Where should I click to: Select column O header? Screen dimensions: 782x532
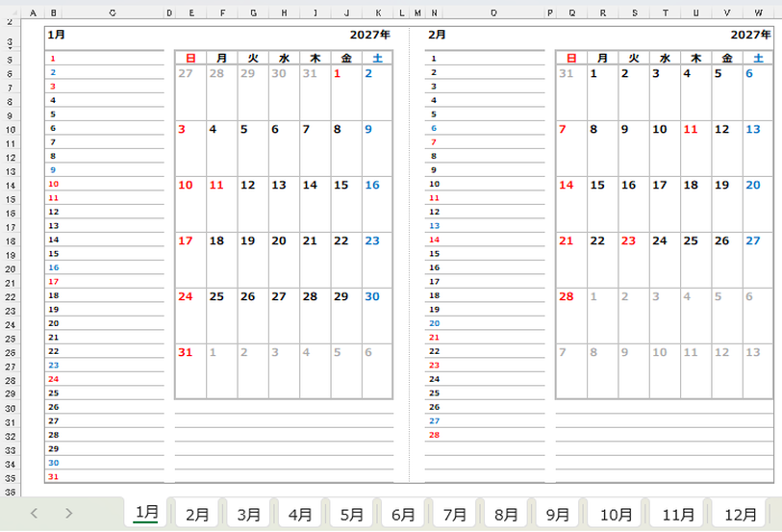coord(493,13)
